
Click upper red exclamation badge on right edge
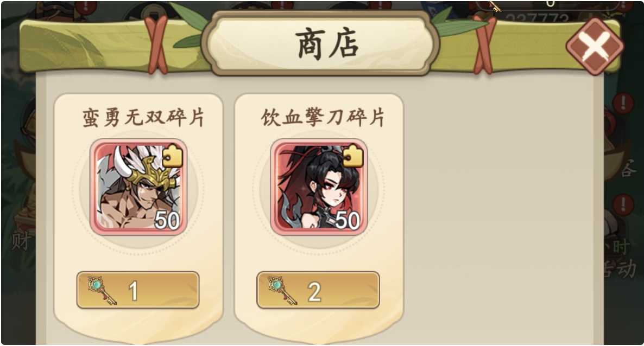click(x=623, y=102)
